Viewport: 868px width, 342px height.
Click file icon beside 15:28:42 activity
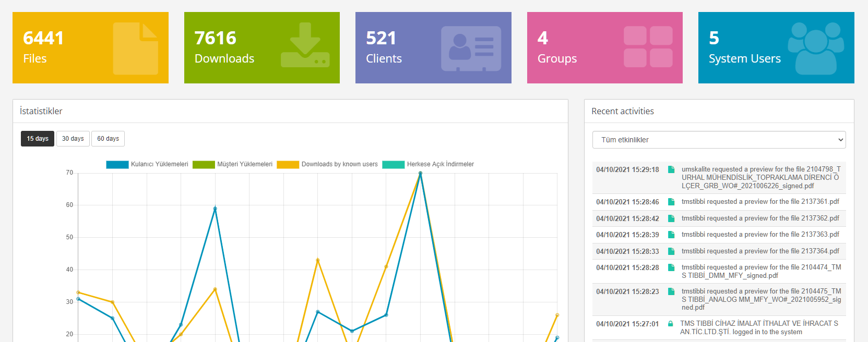coord(671,218)
